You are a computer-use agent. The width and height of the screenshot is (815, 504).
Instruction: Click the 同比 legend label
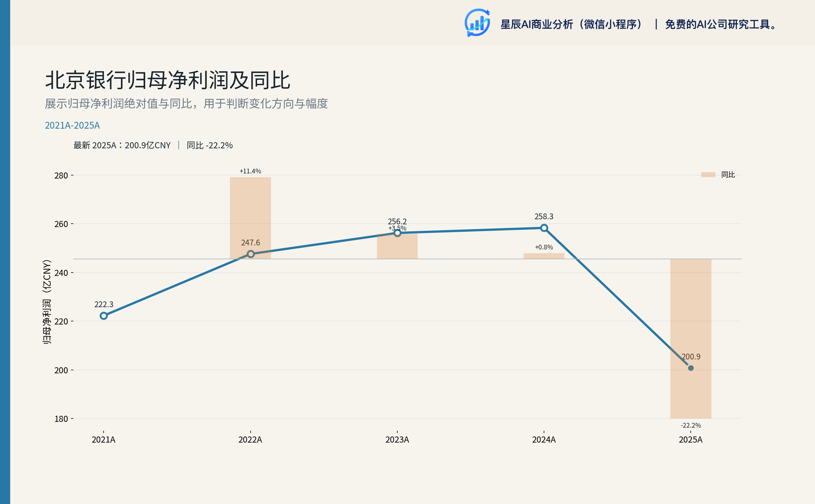tap(728, 175)
